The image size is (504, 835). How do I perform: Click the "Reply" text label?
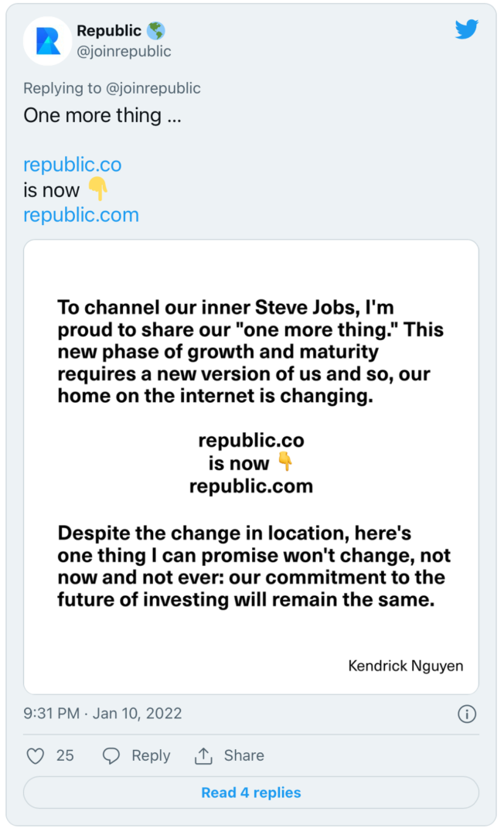tap(151, 756)
